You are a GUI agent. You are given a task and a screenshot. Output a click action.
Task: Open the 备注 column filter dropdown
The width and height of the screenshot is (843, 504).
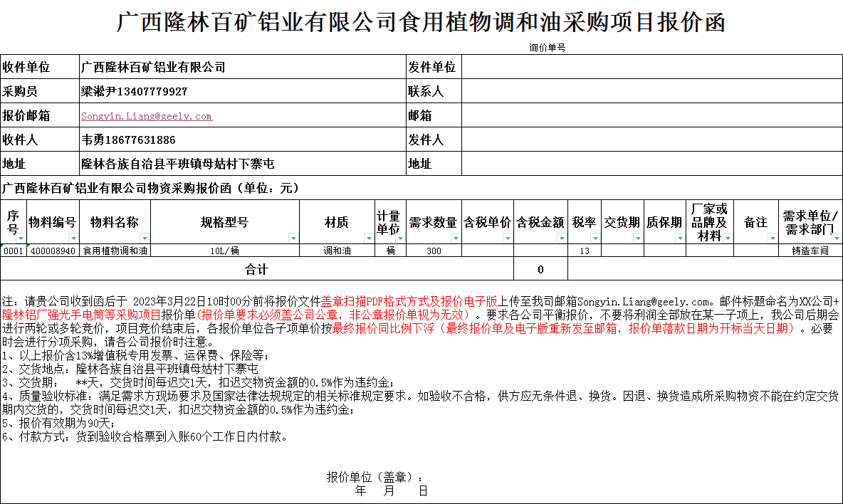tap(772, 238)
